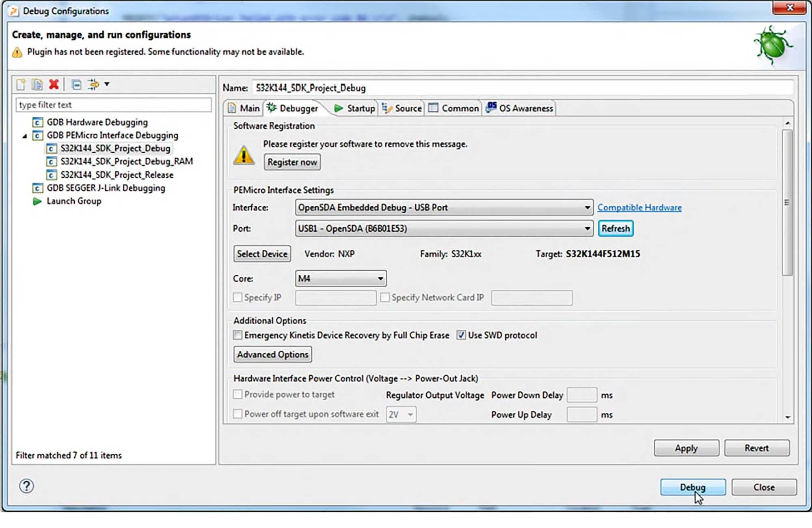Click the vertical scrollbar thumb

pos(787,203)
